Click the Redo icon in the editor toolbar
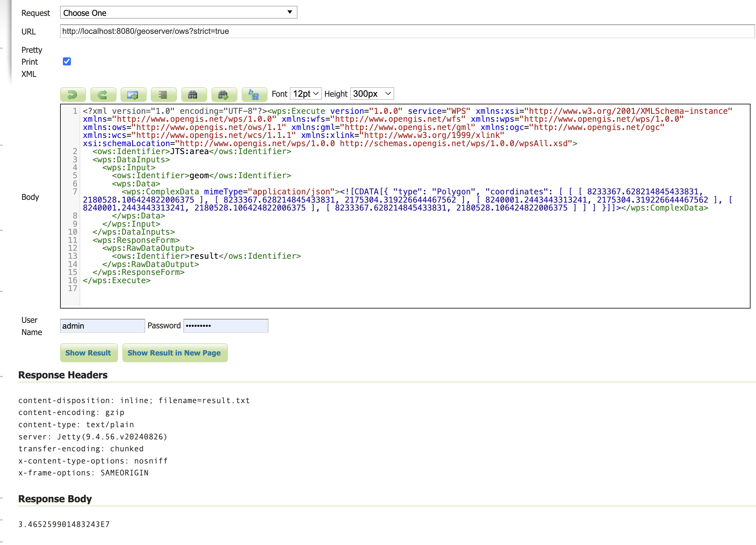This screenshot has height=545, width=756. pos(103,95)
